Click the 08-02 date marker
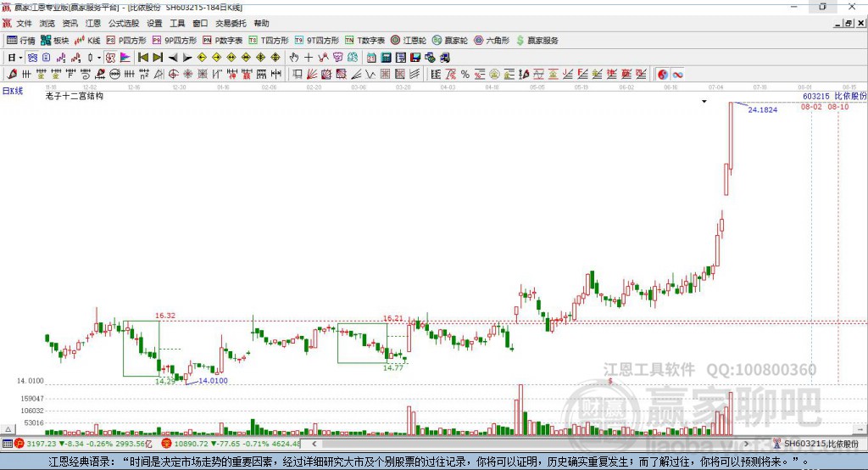Screen dimensions: 868x470 811,106
